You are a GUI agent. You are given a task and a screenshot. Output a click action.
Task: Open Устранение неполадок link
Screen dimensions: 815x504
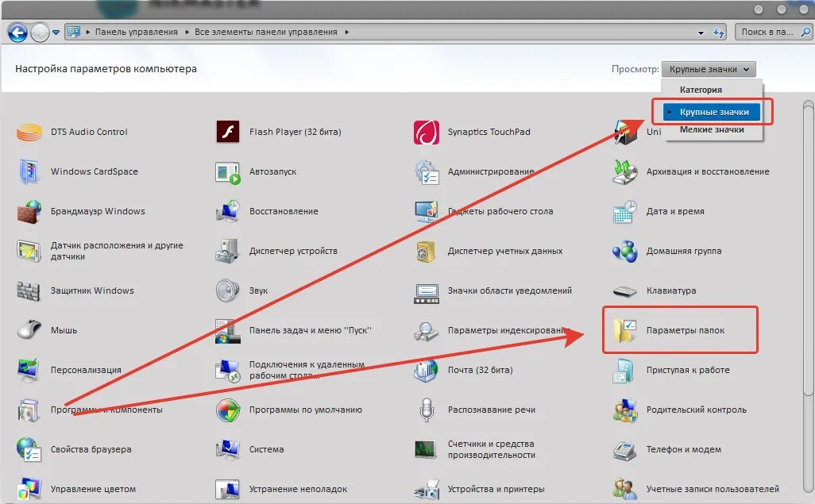point(298,489)
